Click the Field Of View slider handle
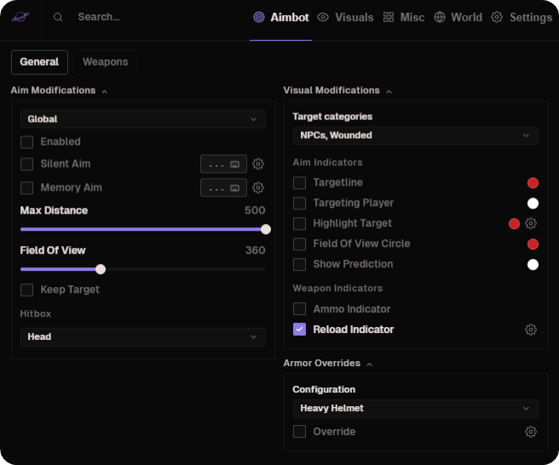 101,269
